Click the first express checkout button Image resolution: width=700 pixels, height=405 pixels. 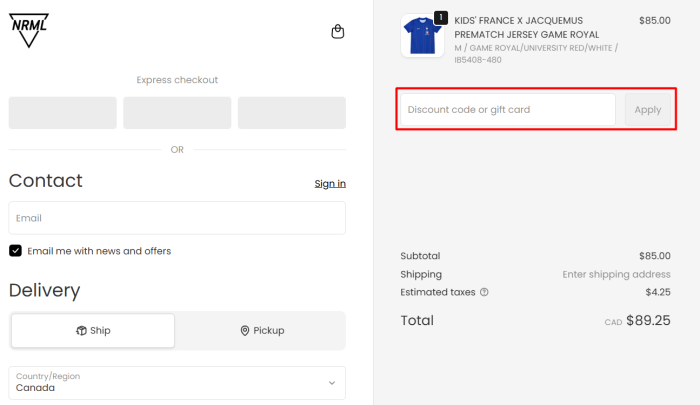click(x=62, y=113)
